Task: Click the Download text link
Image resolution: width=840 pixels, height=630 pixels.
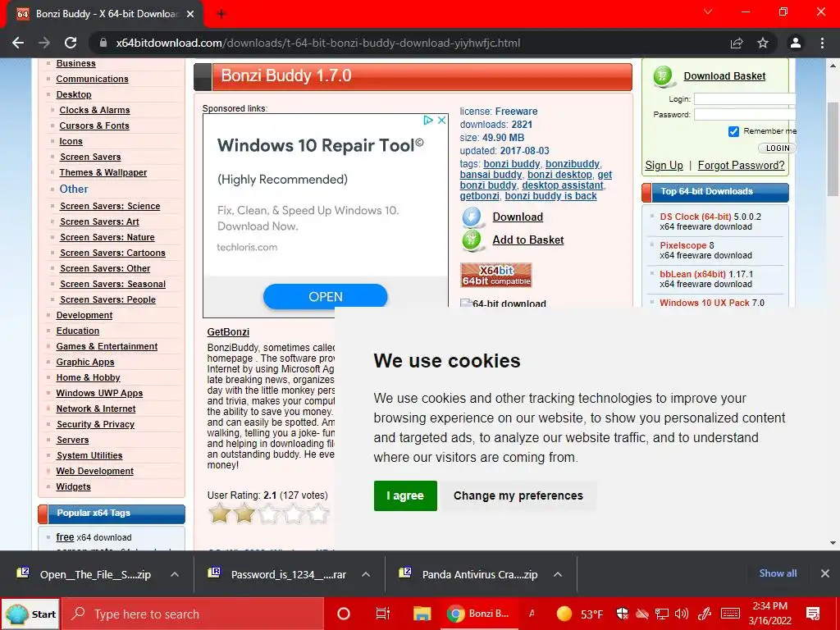Action: tap(518, 217)
